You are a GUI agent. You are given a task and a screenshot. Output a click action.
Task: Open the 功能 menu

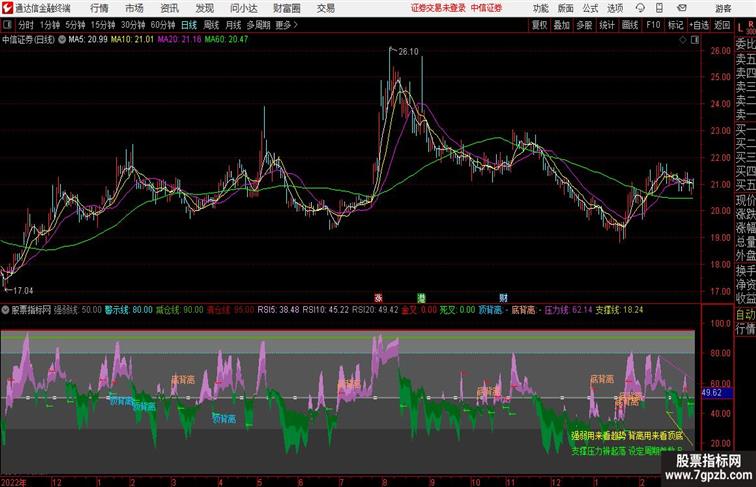click(x=540, y=8)
